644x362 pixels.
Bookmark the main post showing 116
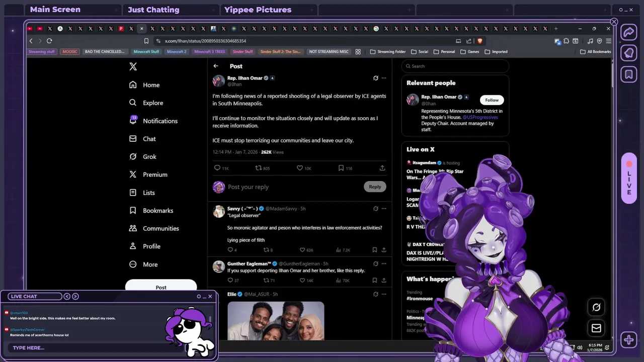341,168
